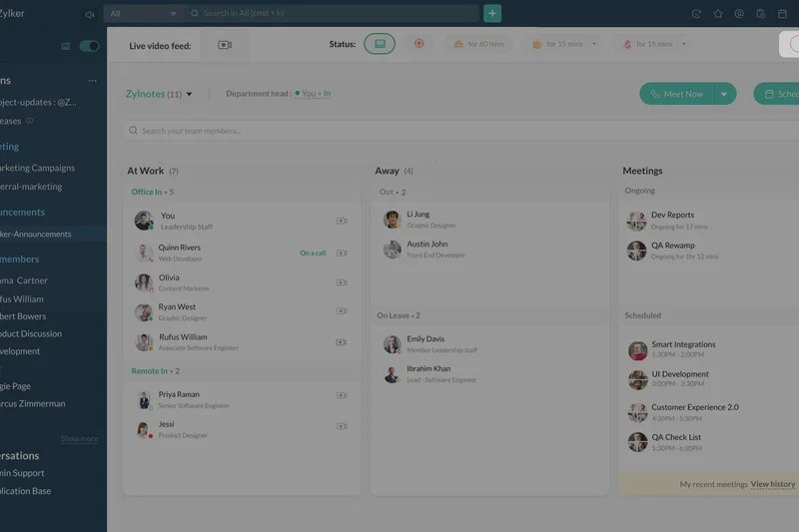Select the red target busy status icon
This screenshot has width=799, height=532.
pos(418,44)
